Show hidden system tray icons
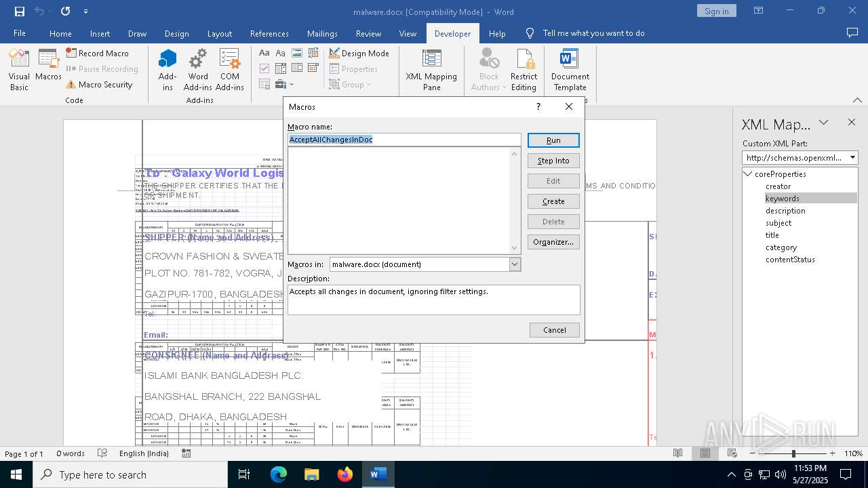 (731, 474)
